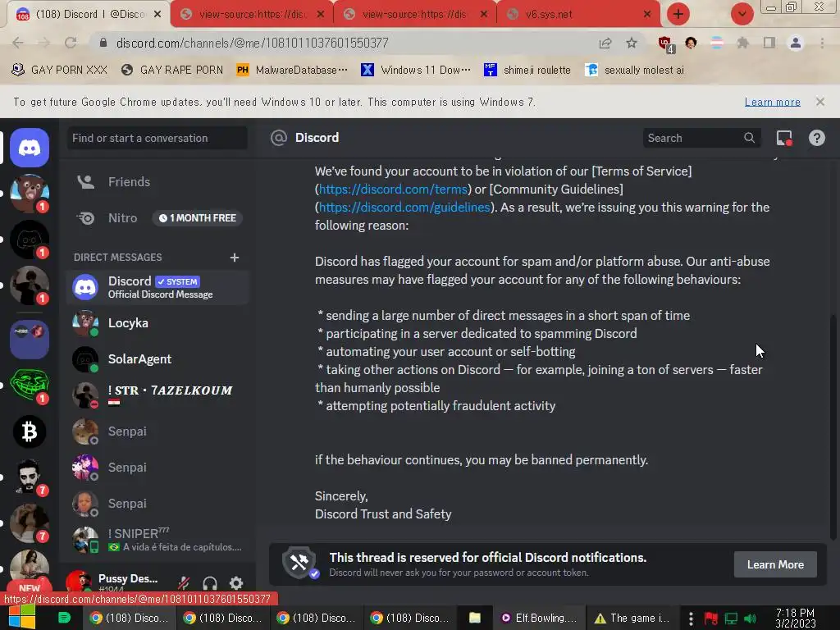Open the green troll face server
Screen dimensions: 840x630
pyautogui.click(x=30, y=386)
